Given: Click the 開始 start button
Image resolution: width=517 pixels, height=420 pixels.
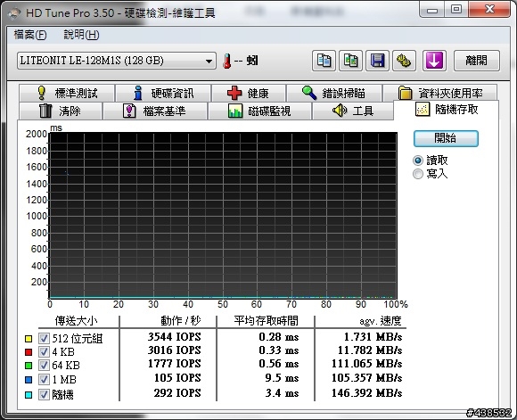Looking at the screenshot, I should pos(446,138).
